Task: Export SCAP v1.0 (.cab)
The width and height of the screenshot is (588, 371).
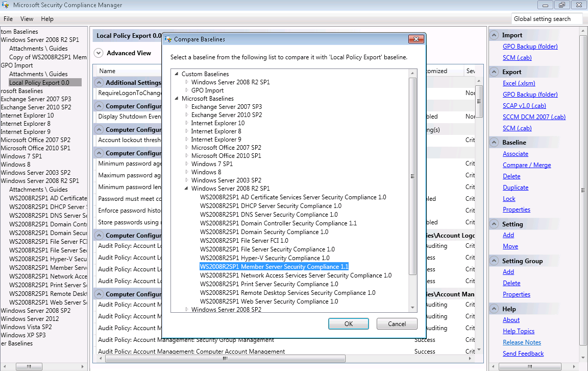Action: point(524,105)
